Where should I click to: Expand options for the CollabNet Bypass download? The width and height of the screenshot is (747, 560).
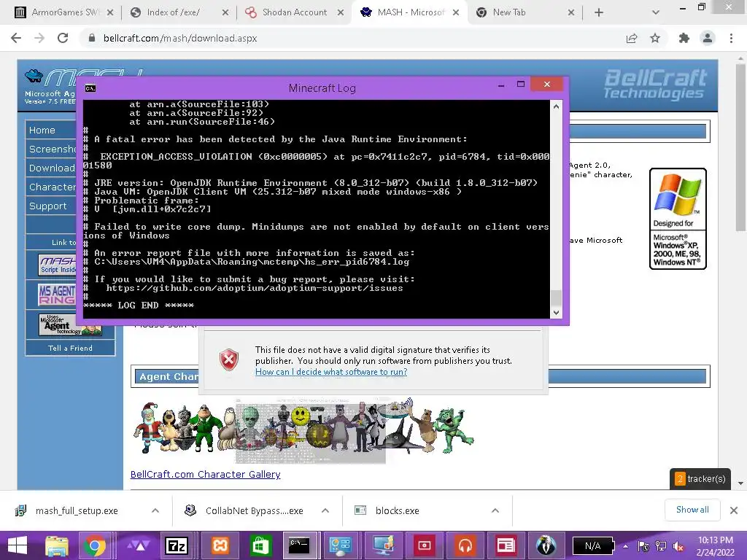pyautogui.click(x=325, y=510)
